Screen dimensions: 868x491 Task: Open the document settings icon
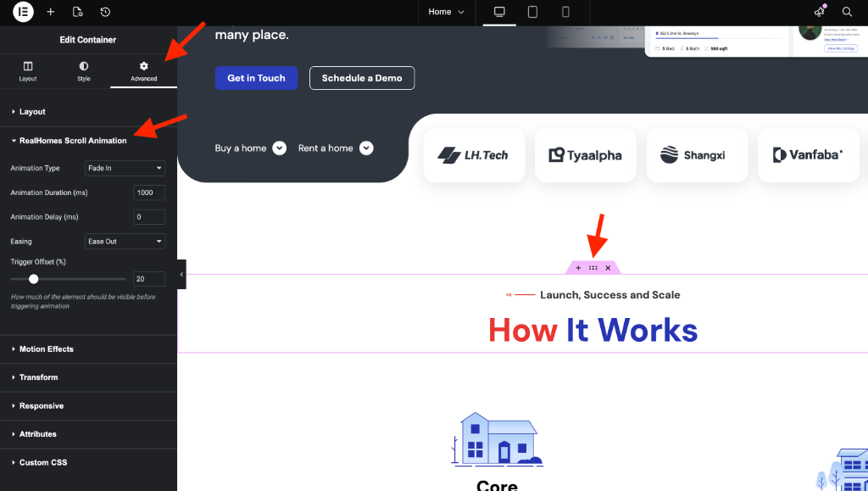(78, 12)
